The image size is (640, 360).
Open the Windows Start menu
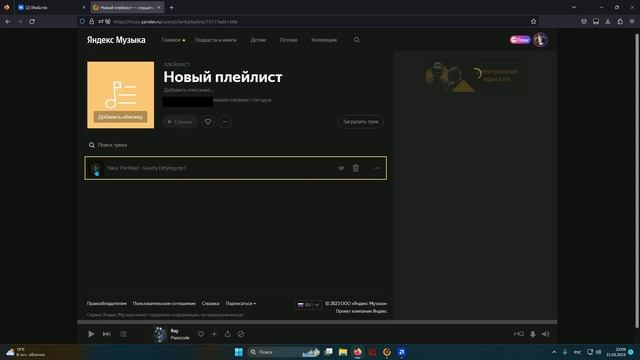point(239,352)
